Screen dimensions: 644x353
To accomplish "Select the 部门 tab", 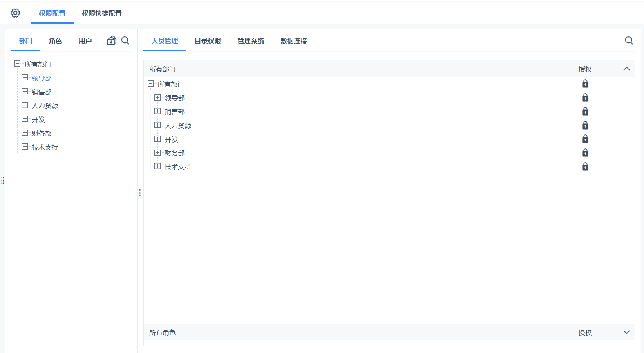I will (26, 41).
